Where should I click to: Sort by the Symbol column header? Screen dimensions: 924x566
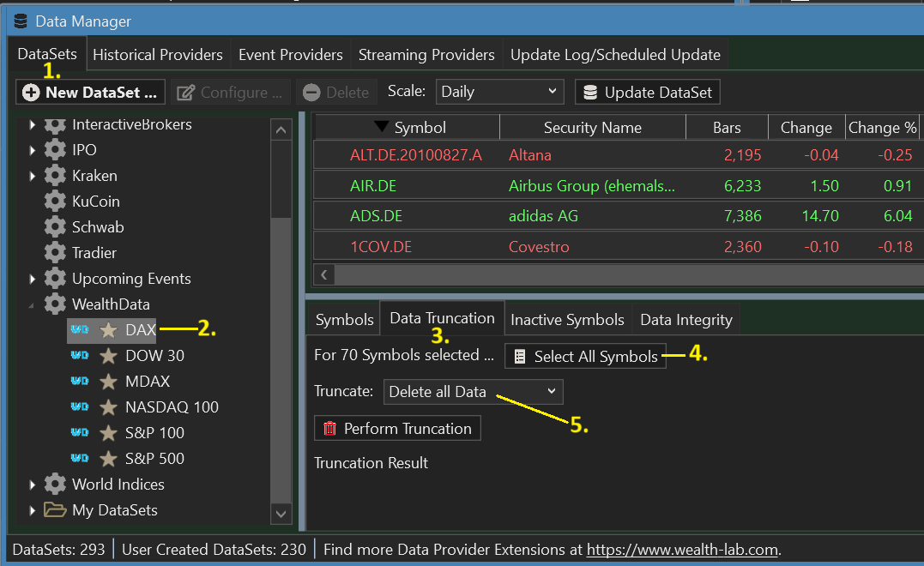(x=420, y=128)
